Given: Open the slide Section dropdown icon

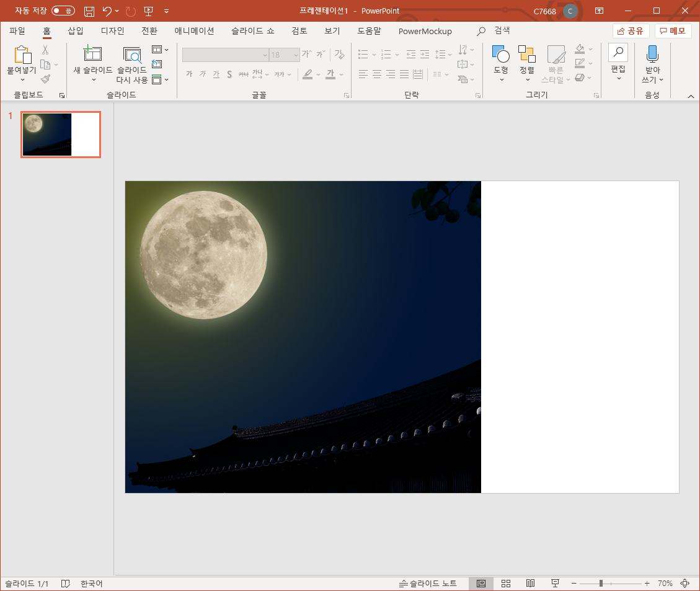Looking at the screenshot, I should [x=160, y=79].
